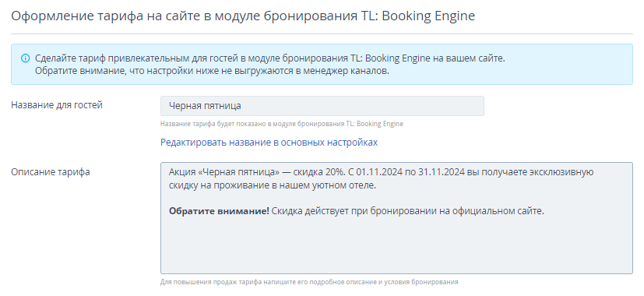
Task: Open 'Редактировать название в основных настройках' link
Action: (269, 143)
